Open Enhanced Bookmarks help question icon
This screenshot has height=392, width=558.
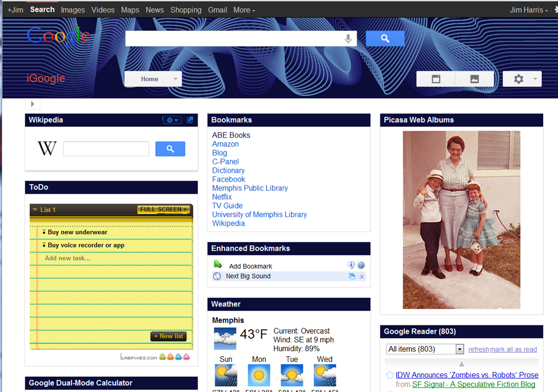pos(361,265)
